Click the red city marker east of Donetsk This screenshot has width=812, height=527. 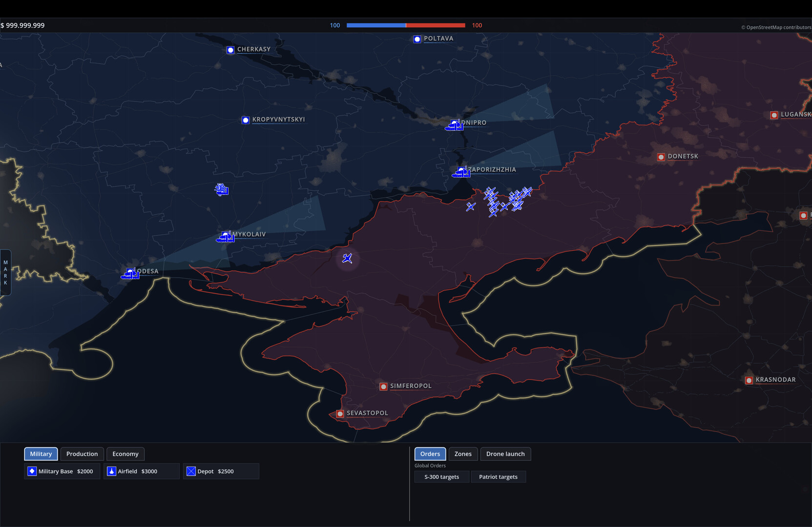pyautogui.click(x=803, y=215)
